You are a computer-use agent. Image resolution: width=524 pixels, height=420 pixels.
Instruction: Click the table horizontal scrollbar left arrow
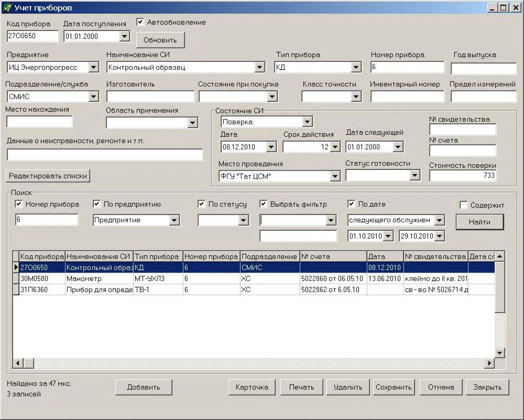pyautogui.click(x=17, y=363)
